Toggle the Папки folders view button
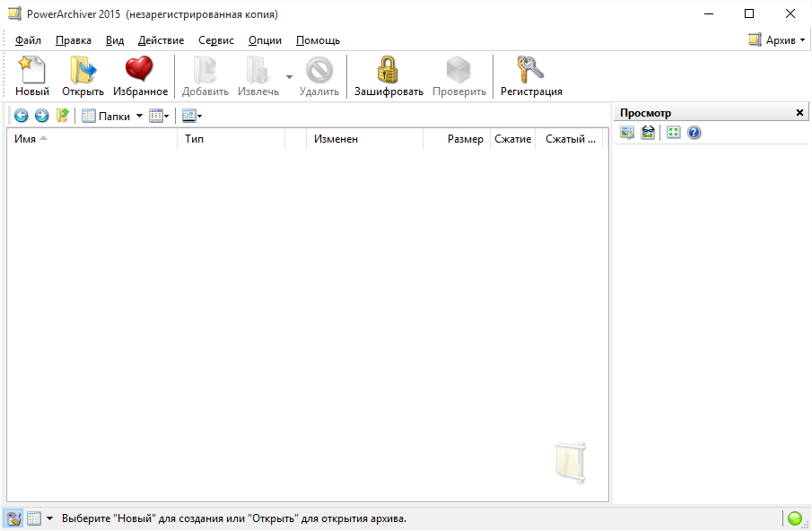This screenshot has width=812, height=531. pyautogui.click(x=106, y=116)
